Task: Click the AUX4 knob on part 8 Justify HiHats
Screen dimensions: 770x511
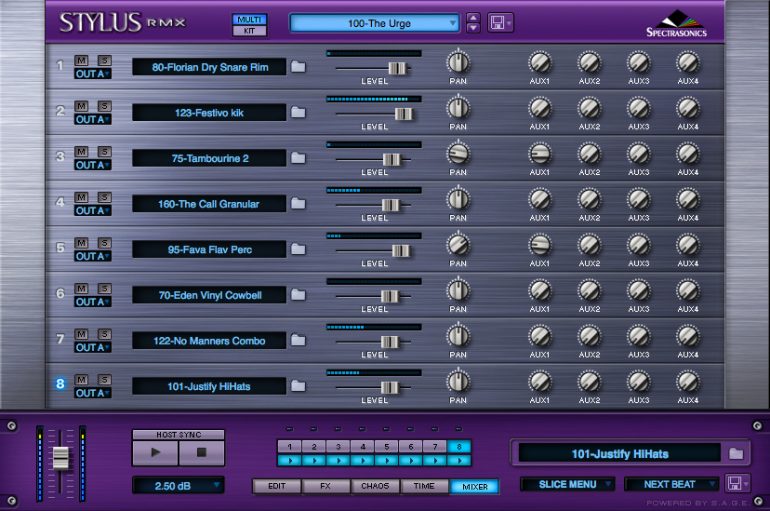Action: point(688,382)
